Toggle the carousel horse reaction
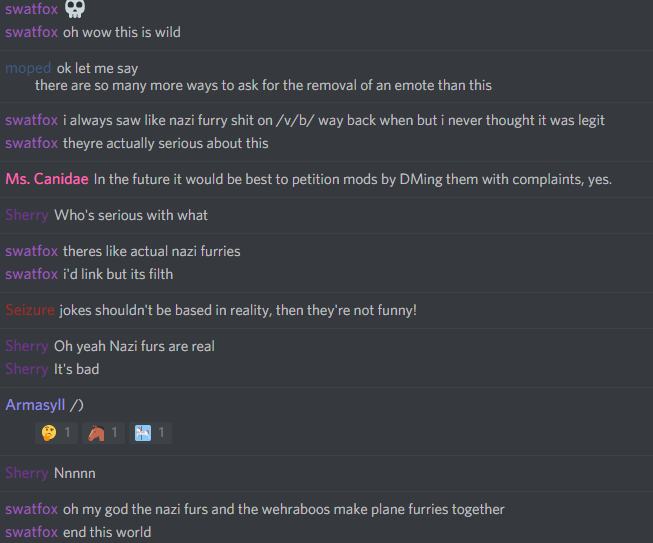This screenshot has height=543, width=653. pyautogui.click(x=150, y=433)
